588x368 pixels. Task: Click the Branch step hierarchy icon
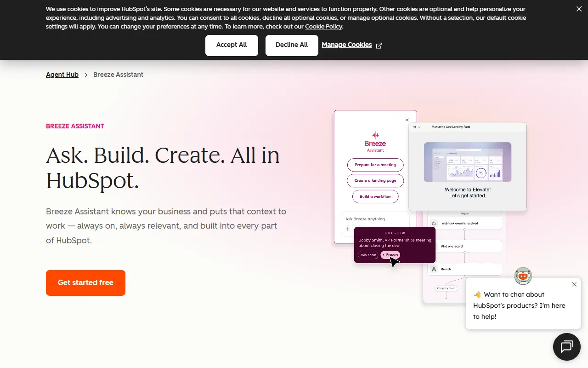click(x=434, y=269)
